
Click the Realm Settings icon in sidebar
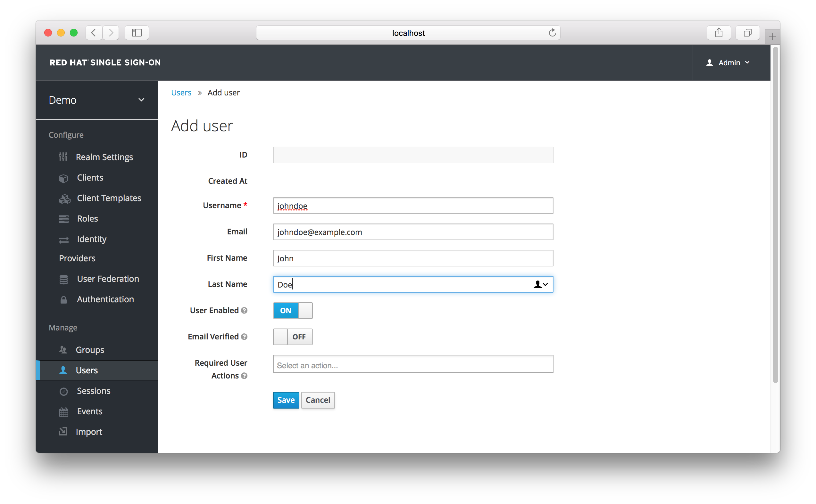click(63, 157)
